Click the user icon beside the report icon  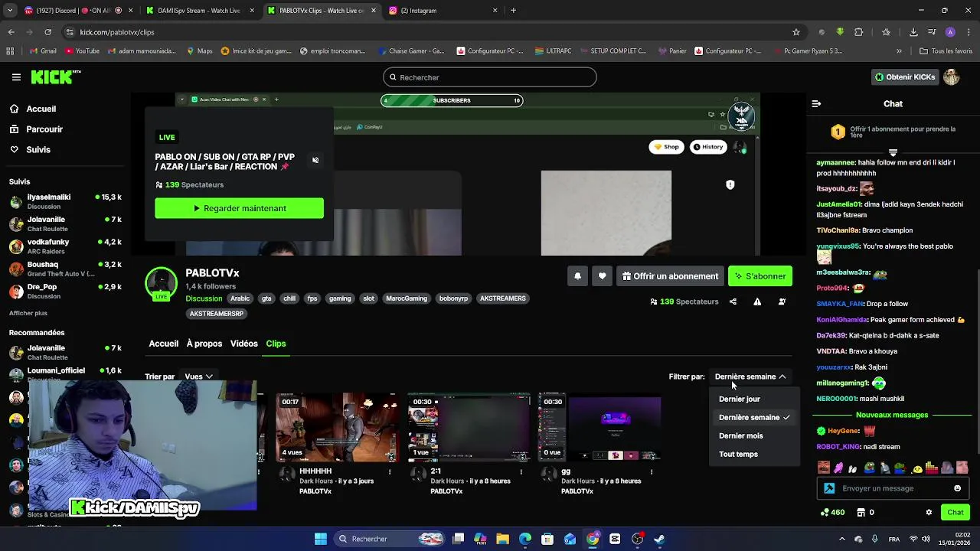tap(782, 302)
